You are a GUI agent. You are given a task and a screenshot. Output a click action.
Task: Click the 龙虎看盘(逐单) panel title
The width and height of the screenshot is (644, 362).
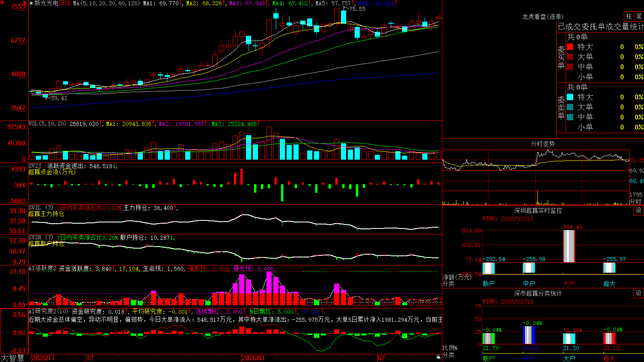coord(543,16)
